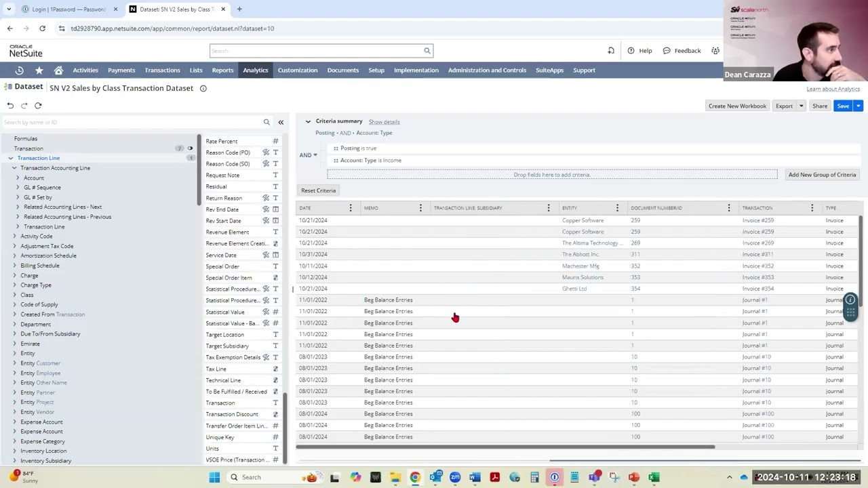
Task: Collapse the field panel with the double-chevron
Action: click(281, 122)
